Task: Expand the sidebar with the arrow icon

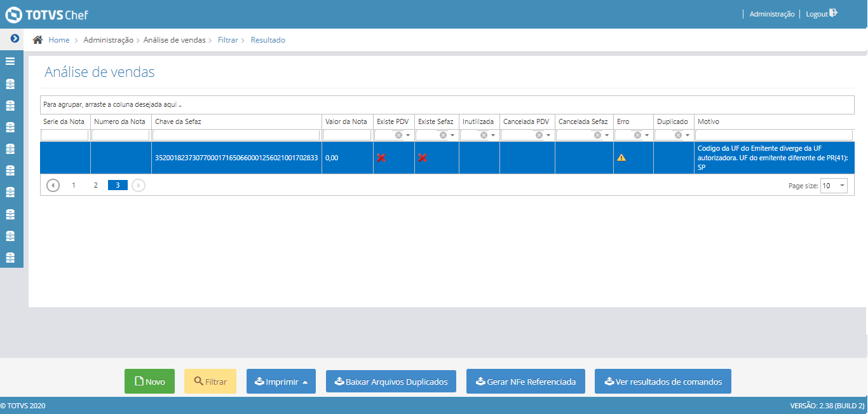Action: click(x=15, y=39)
